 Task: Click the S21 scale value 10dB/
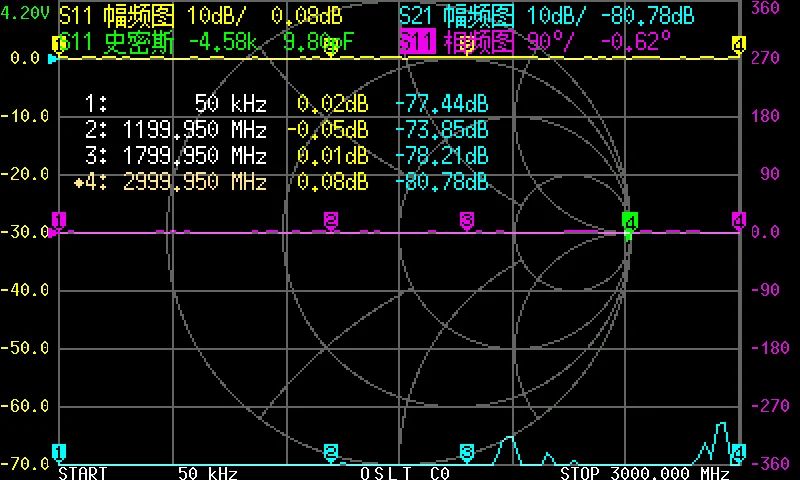pyautogui.click(x=556, y=16)
